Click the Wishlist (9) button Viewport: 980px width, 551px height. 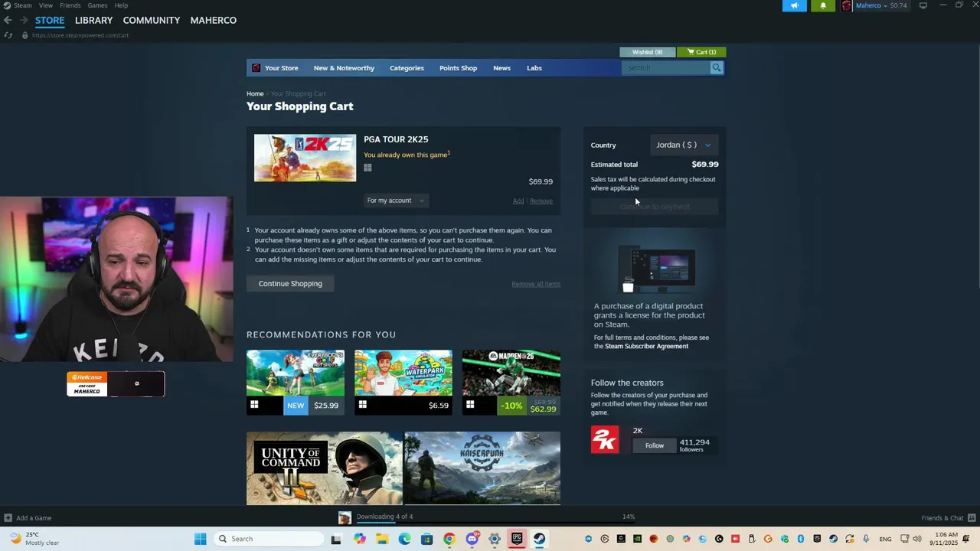(647, 52)
